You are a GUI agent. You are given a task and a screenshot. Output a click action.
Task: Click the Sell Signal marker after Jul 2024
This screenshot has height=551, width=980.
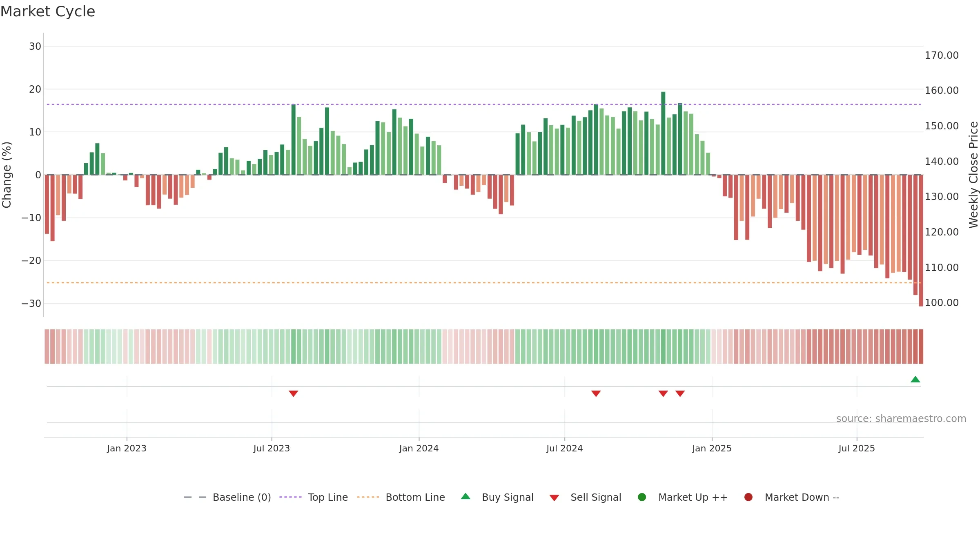[596, 393]
